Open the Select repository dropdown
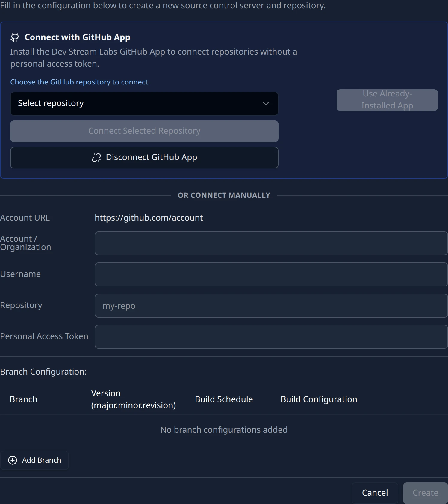The width and height of the screenshot is (448, 504). point(144,104)
